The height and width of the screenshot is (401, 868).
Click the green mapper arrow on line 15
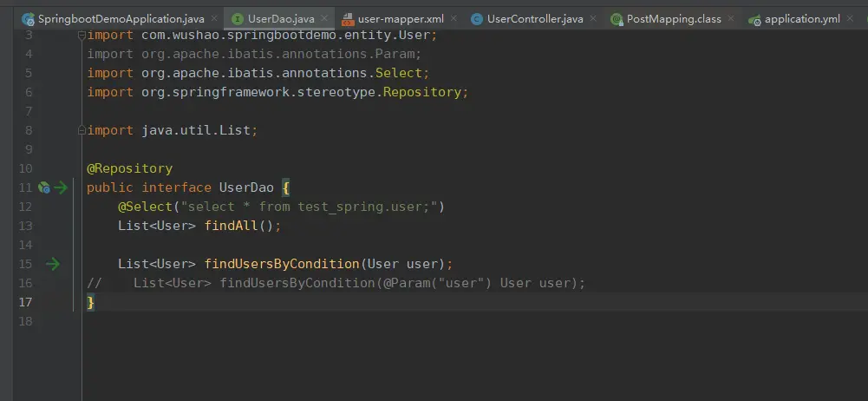pyautogui.click(x=53, y=264)
